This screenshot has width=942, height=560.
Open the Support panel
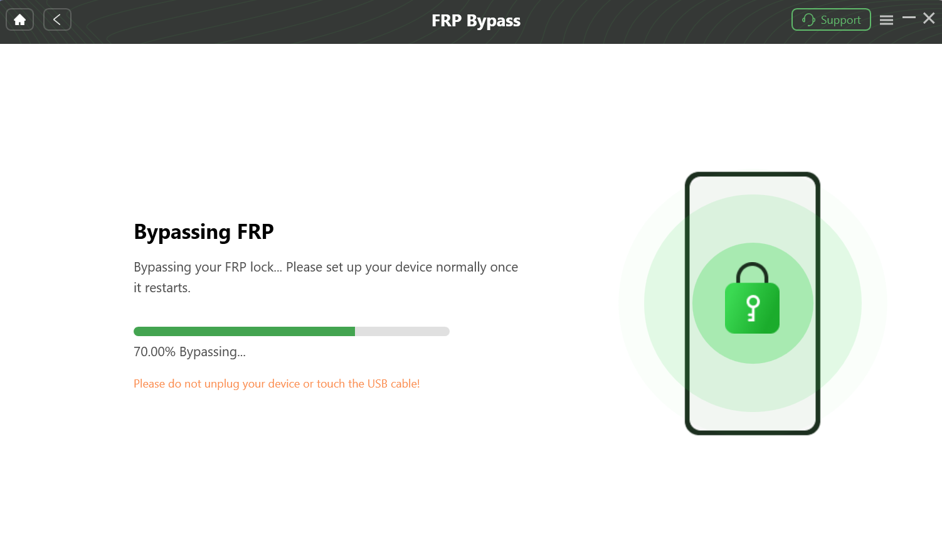point(831,19)
